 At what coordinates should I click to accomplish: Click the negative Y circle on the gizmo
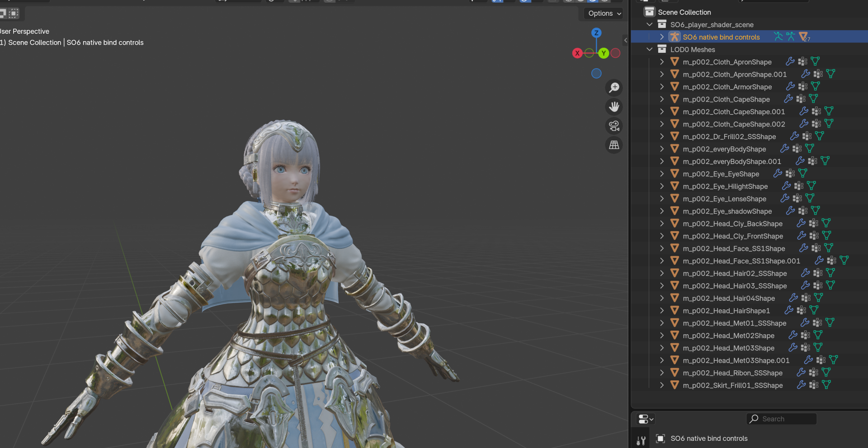coord(589,53)
